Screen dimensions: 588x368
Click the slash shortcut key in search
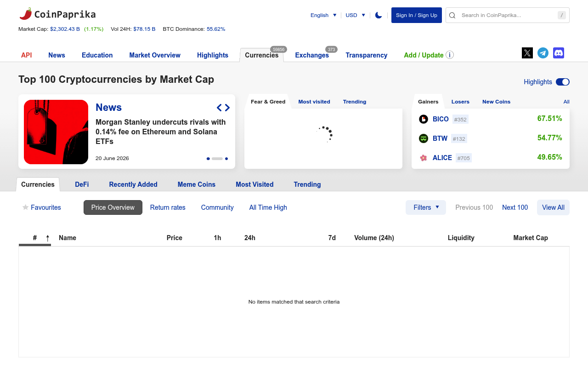point(562,15)
